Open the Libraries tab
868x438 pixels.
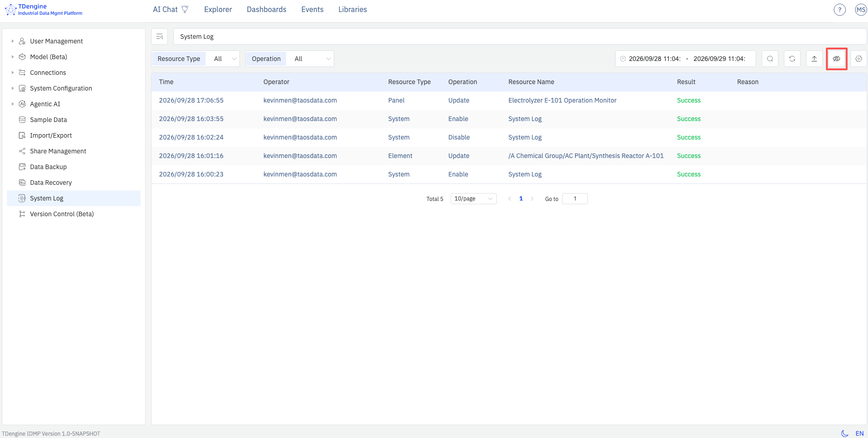[x=353, y=9]
